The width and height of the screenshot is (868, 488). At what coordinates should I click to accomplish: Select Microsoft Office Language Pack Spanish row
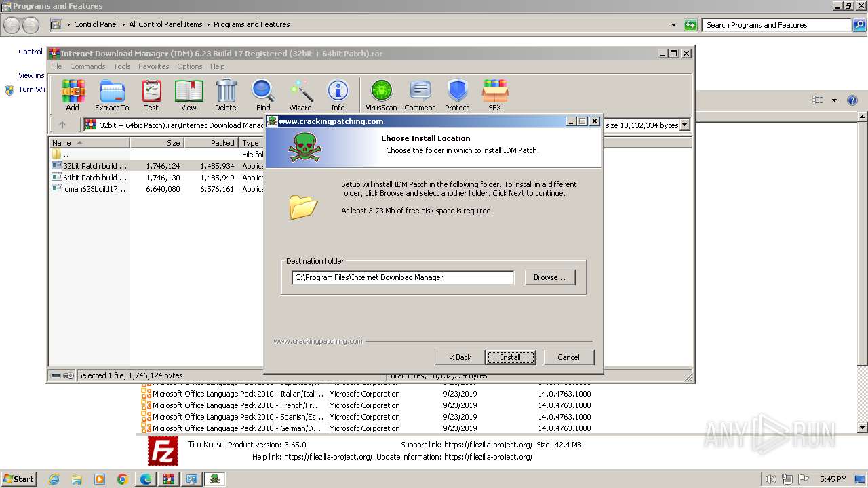pos(366,417)
